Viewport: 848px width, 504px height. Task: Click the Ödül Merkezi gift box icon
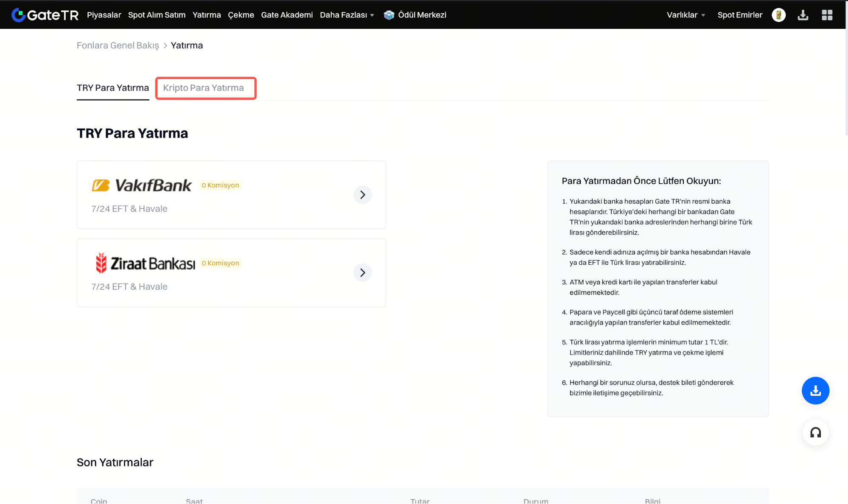389,15
